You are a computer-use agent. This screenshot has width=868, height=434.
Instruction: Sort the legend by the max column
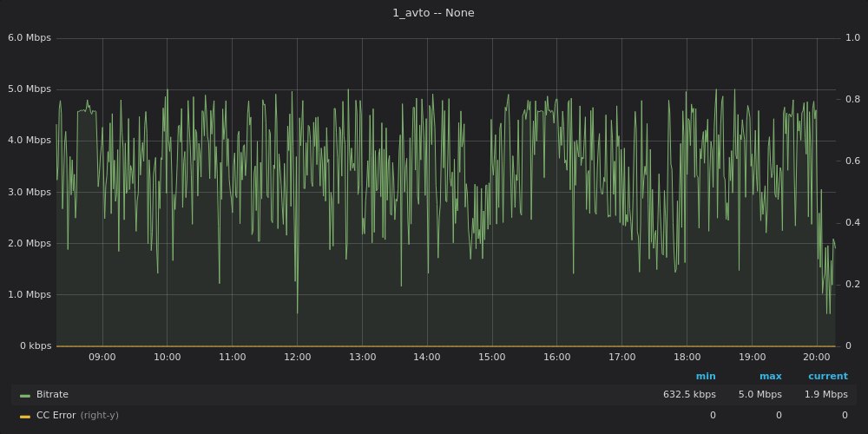pyautogui.click(x=771, y=377)
